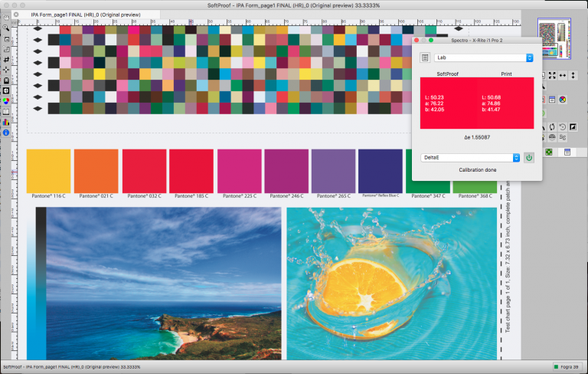Click the list icon in Spectro window

tap(425, 57)
